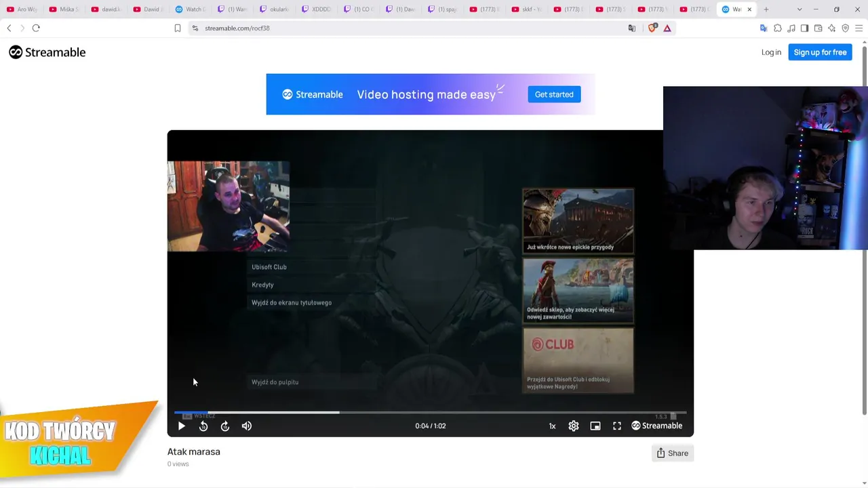Switch to the okulark Twitch tab
The height and width of the screenshot is (488, 868).
click(x=274, y=9)
